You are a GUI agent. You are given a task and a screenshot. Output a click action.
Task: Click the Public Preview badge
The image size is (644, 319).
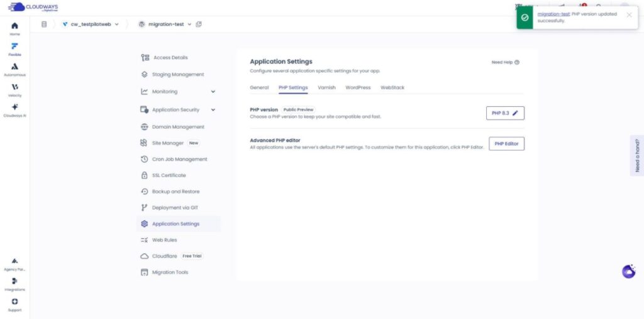299,110
